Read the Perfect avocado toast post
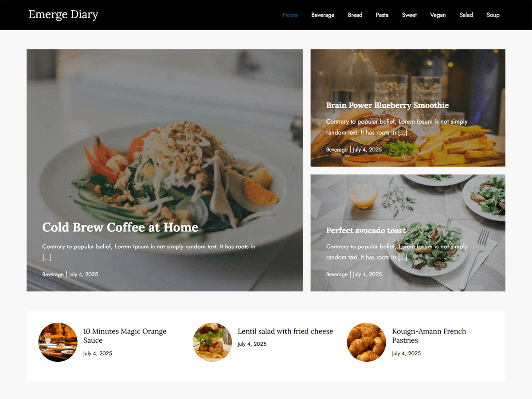532x399 pixels. [366, 230]
